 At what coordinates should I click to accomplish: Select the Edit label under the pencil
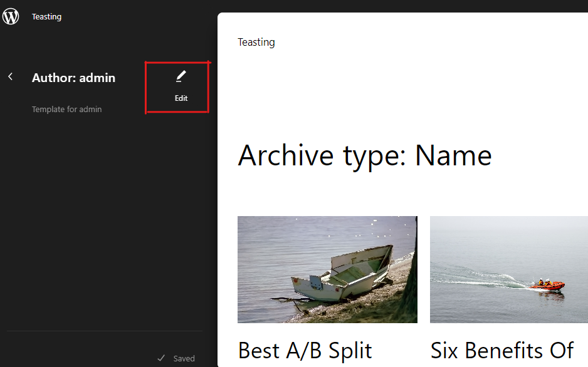[181, 98]
